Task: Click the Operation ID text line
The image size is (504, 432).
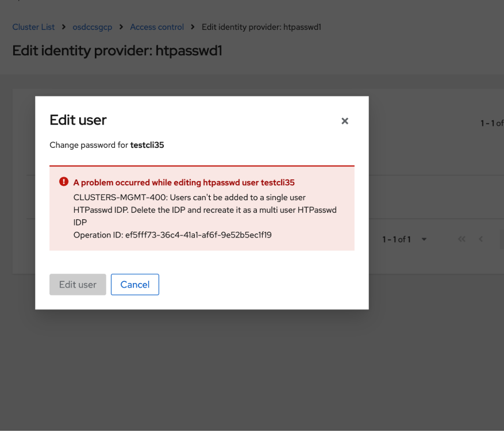Action: point(172,235)
